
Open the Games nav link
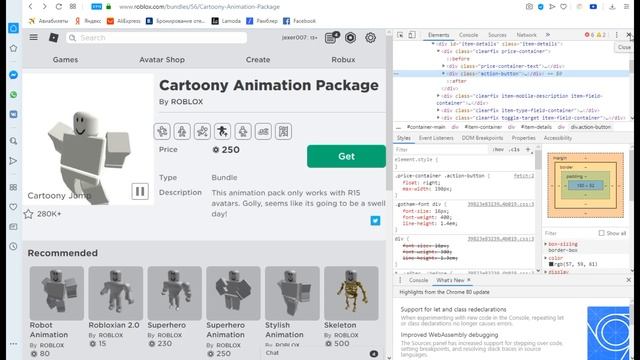[65, 60]
